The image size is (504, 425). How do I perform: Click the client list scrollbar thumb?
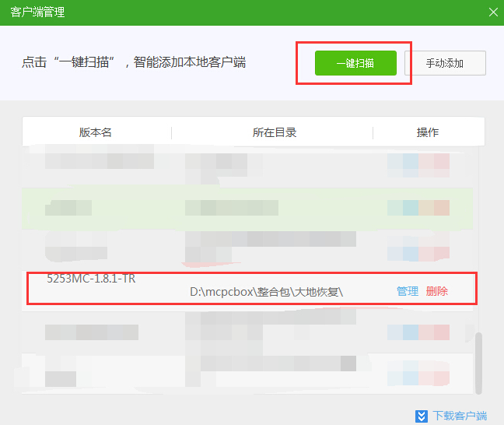point(478,364)
